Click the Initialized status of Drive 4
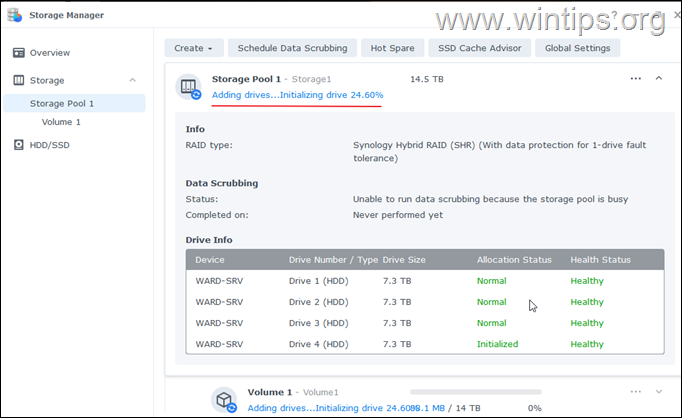The width and height of the screenshot is (682, 418). (x=498, y=344)
